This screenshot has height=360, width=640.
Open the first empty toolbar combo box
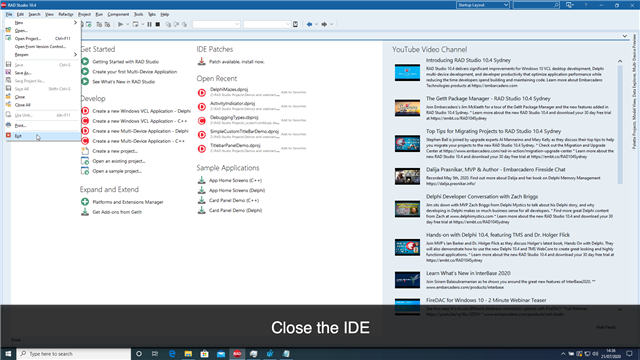(x=216, y=24)
